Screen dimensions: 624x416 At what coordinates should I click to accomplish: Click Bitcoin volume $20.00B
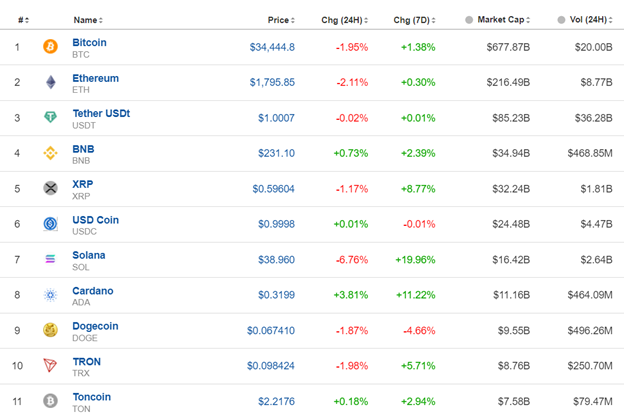pyautogui.click(x=593, y=47)
